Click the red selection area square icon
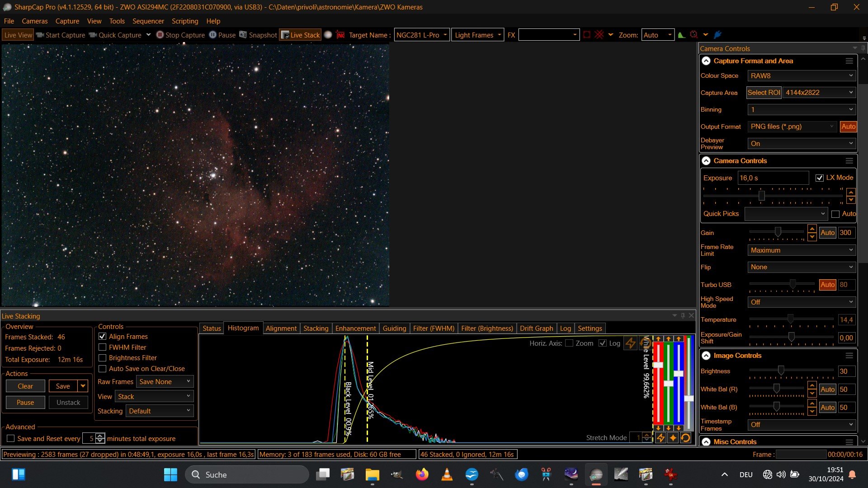Image resolution: width=868 pixels, height=488 pixels. [587, 35]
